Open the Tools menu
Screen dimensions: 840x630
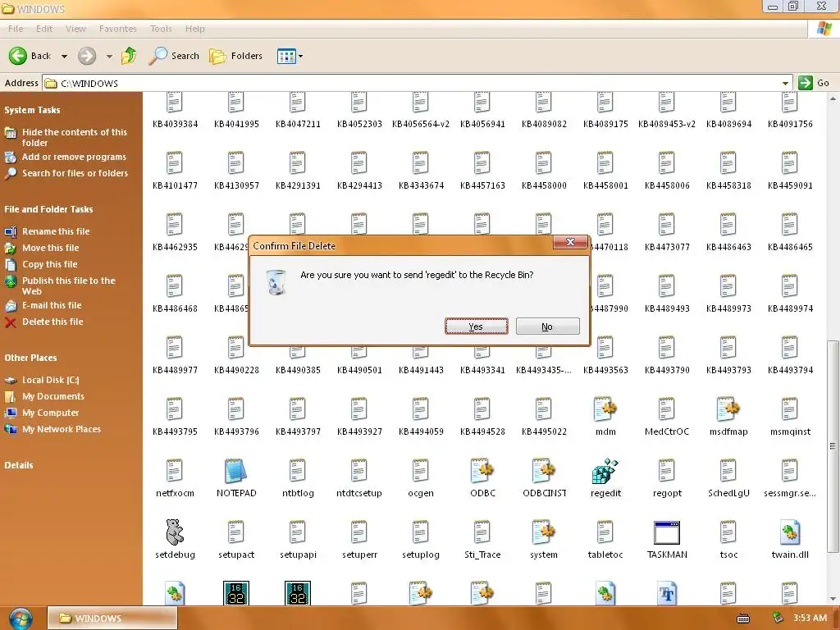161,29
